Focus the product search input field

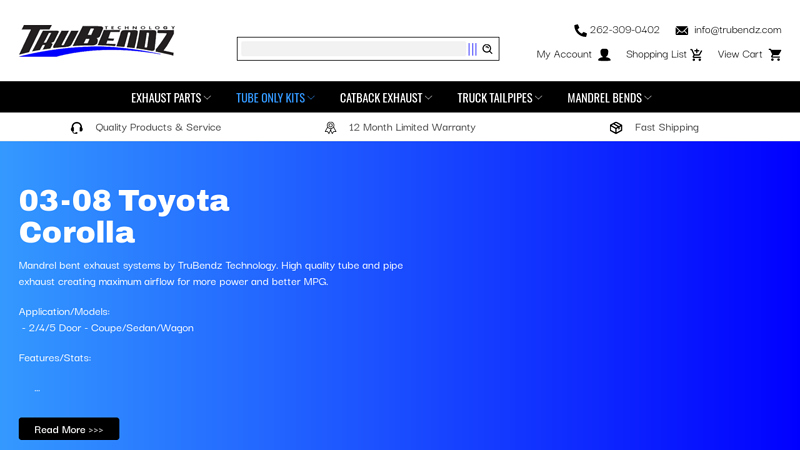pyautogui.click(x=354, y=49)
